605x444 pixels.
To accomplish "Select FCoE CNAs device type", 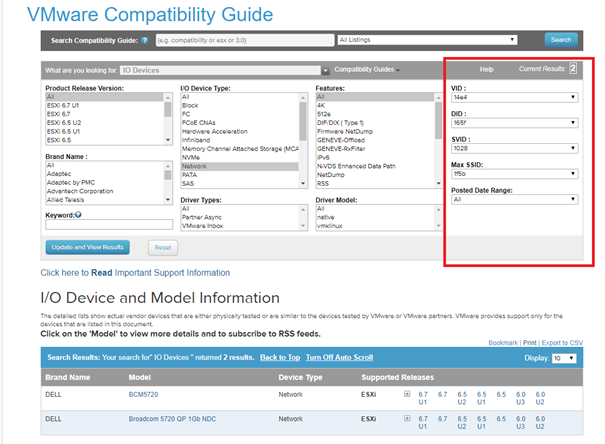I will coord(239,123).
